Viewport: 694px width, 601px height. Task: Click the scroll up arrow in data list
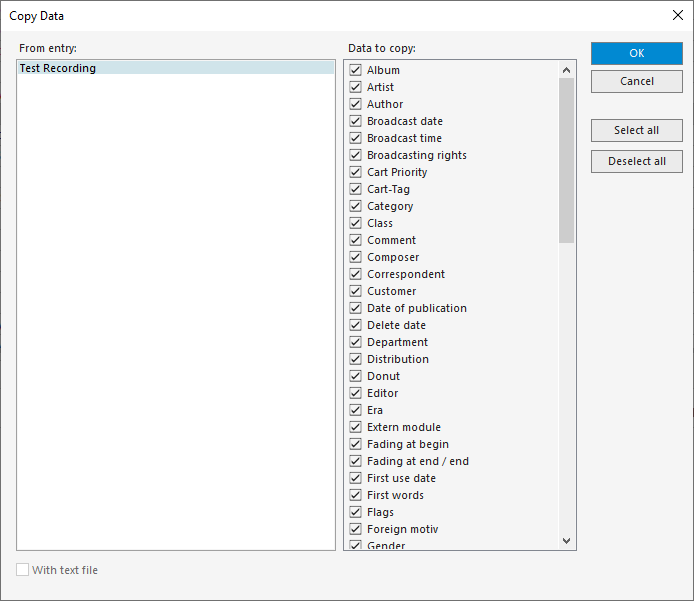[567, 70]
